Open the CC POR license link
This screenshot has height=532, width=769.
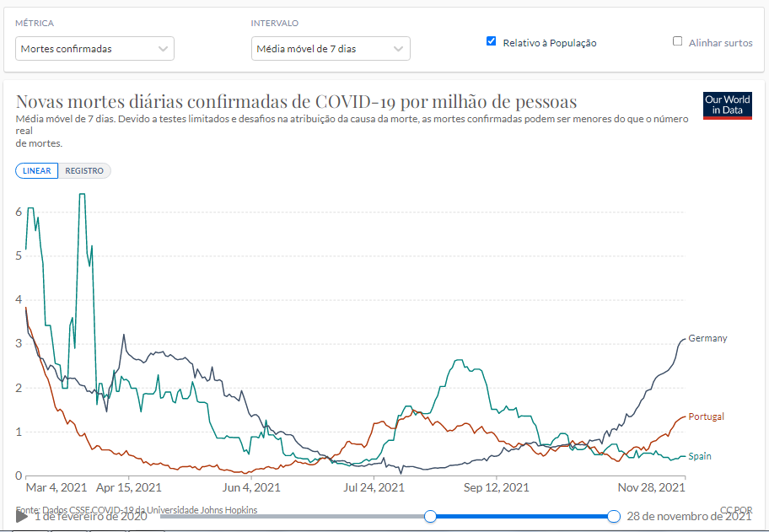tap(735, 510)
